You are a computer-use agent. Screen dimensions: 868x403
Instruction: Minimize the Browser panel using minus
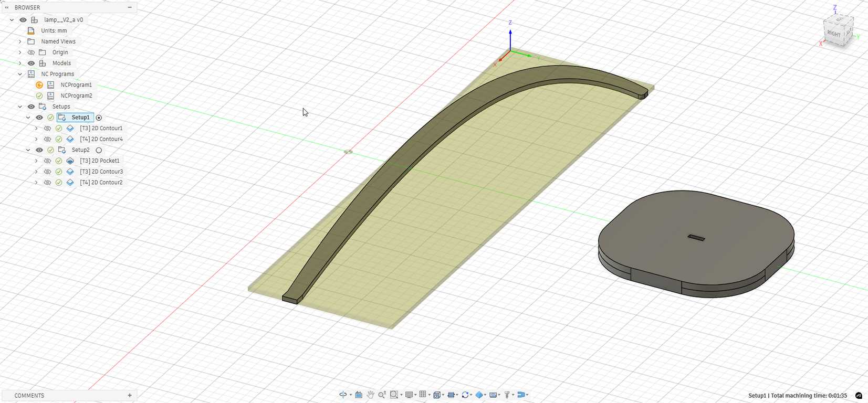130,7
